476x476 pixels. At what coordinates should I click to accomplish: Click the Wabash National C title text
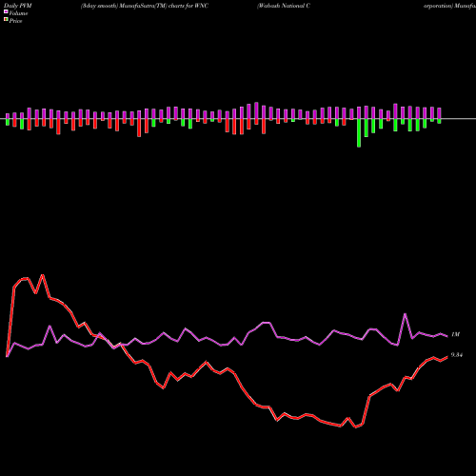(284, 6)
